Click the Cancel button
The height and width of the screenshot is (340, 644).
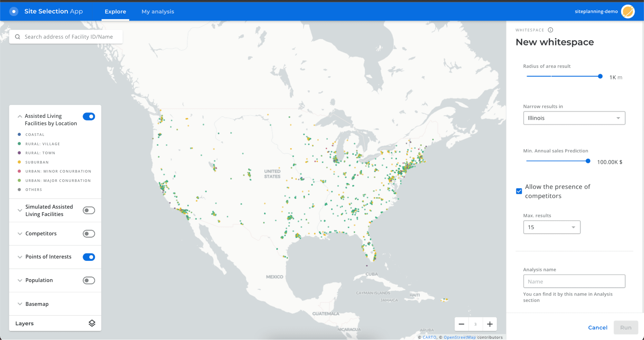[x=598, y=327]
